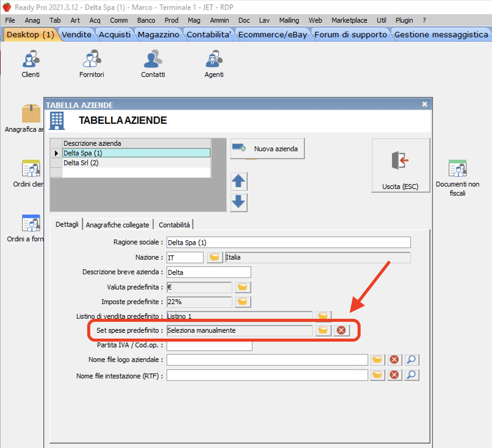Open the Tab menu
Image resolution: width=492 pixels, height=448 pixels.
(55, 20)
